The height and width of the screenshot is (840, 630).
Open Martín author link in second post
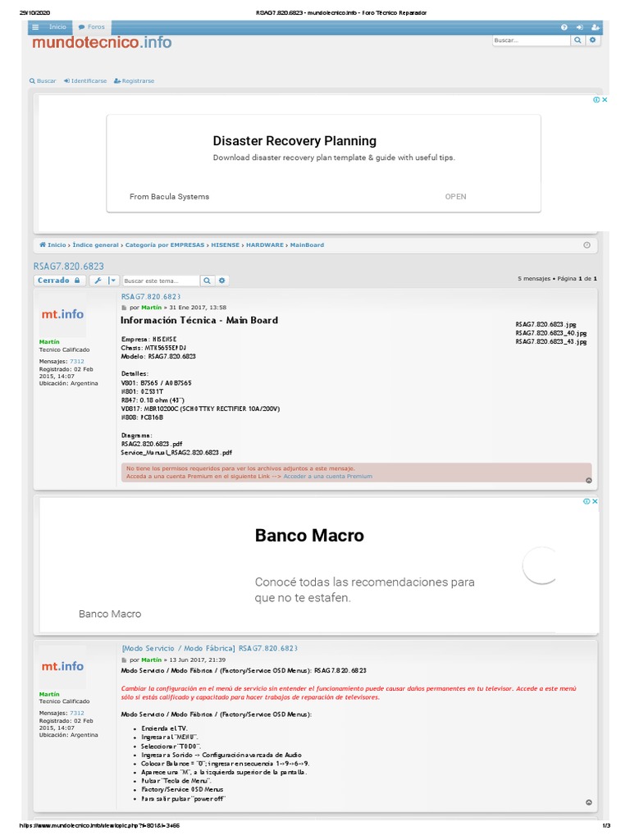(151, 660)
